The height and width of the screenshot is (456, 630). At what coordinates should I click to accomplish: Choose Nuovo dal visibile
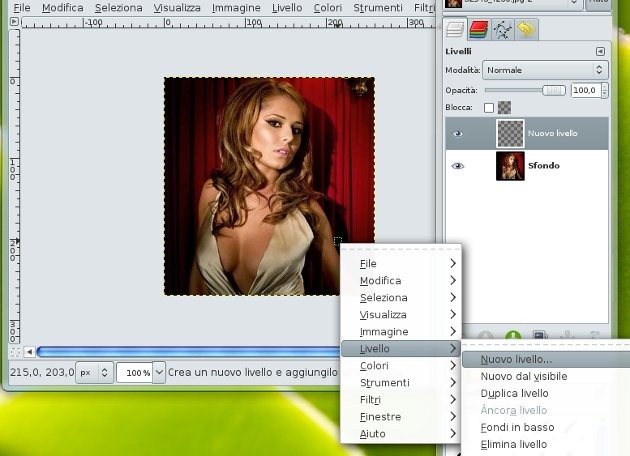pyautogui.click(x=546, y=376)
